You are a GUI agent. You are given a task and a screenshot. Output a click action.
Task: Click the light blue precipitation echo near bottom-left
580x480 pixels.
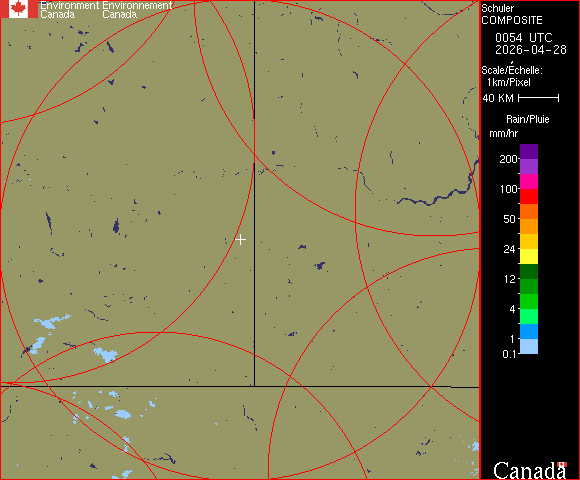point(106,355)
